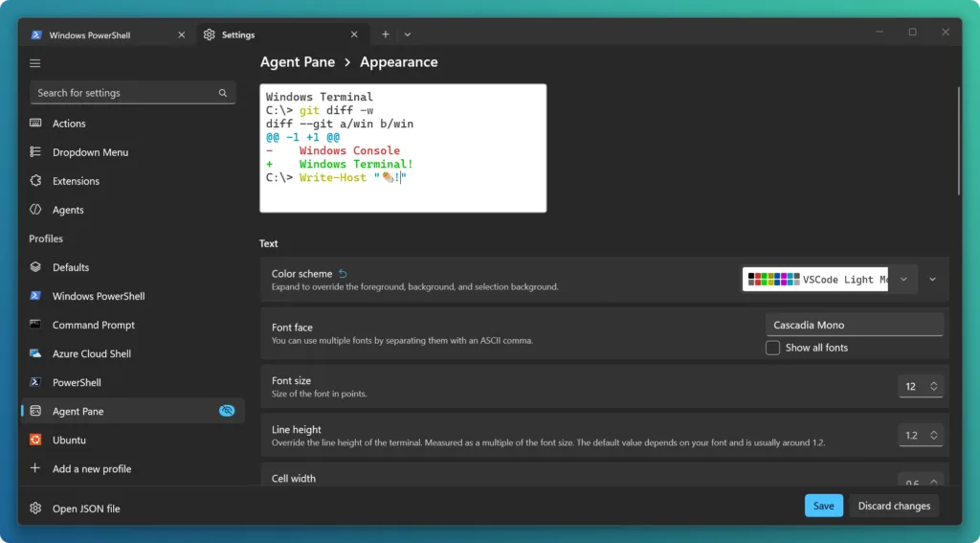
Task: Adjust Font size stepper arrows
Action: (x=934, y=387)
